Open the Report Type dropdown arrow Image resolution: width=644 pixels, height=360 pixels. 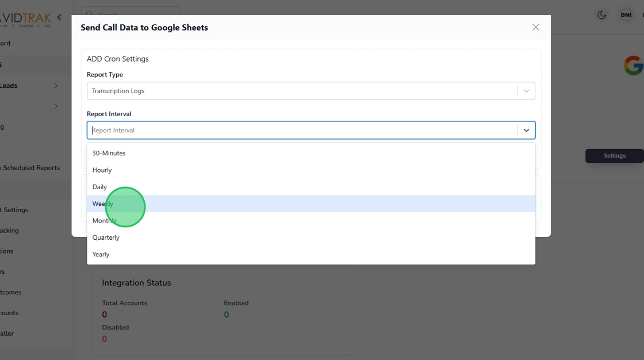coord(526,91)
